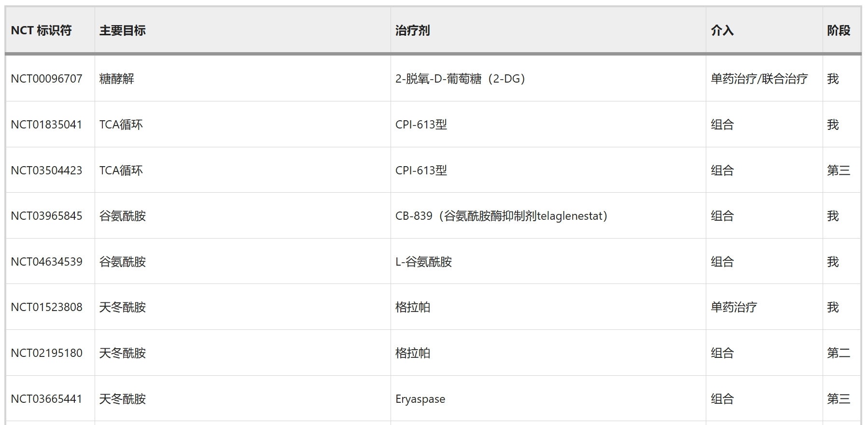Screen dimensions: 868x425
Task: Select the 第二 phase cell
Action: [838, 353]
